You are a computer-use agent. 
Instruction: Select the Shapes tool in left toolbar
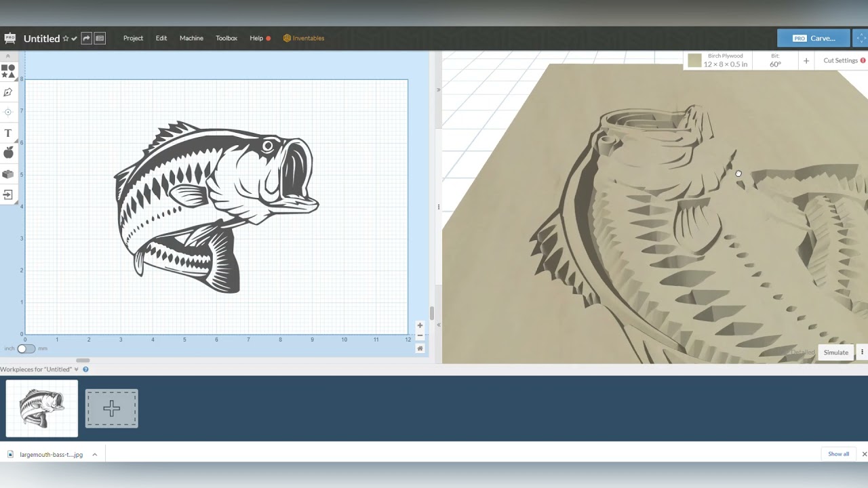[8, 71]
